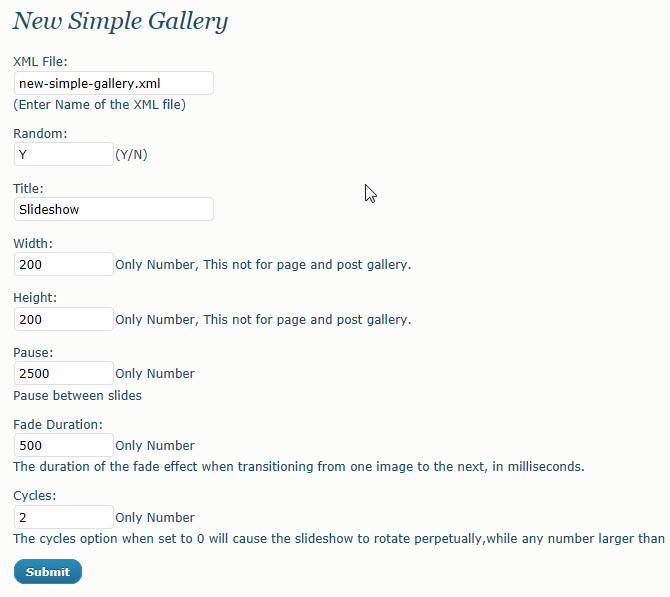Click the "Pause between slides" help text
The height and width of the screenshot is (597, 670).
tap(77, 395)
